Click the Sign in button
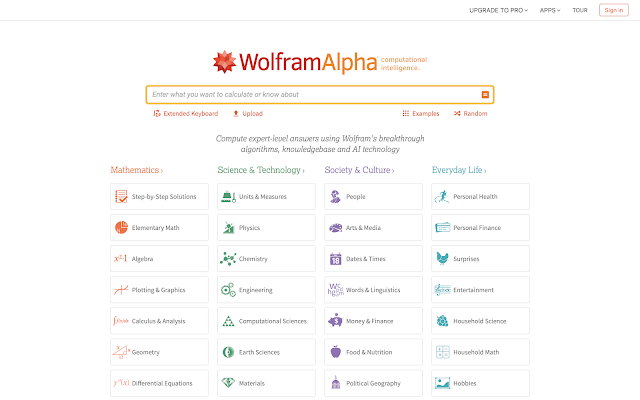 pos(613,10)
